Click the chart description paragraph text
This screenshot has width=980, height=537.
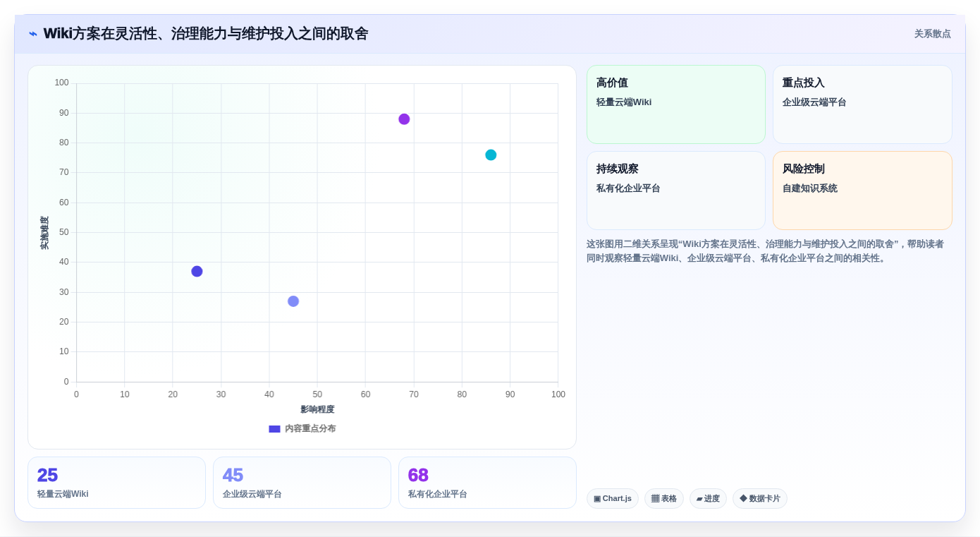tap(765, 251)
